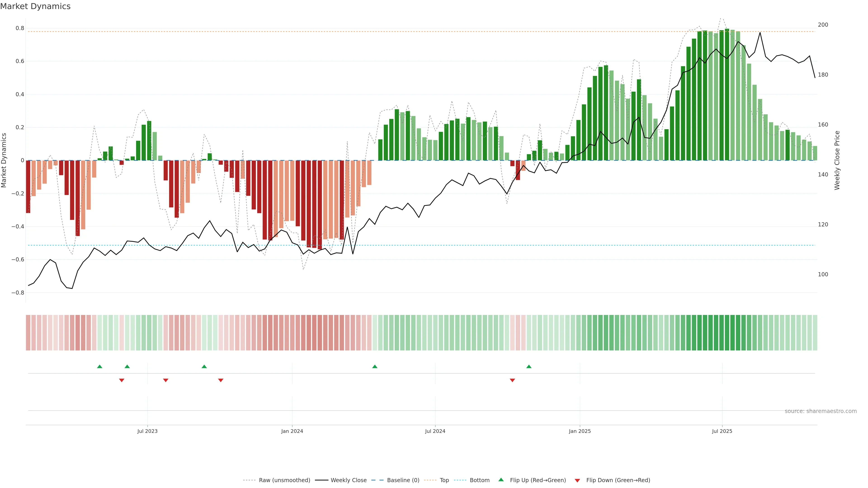The height and width of the screenshot is (488, 868).
Task: Click the Flip Up legend triangle icon
Action: coord(501,480)
